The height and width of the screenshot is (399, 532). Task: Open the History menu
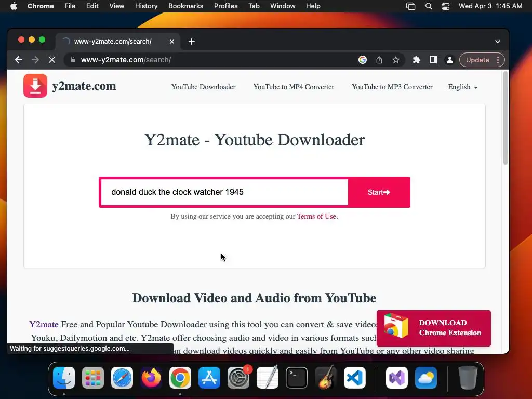(146, 6)
